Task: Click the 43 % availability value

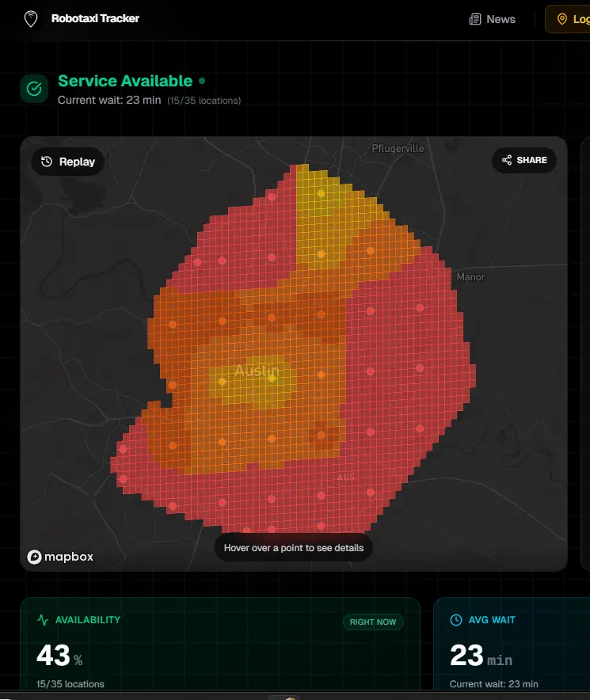Action: click(59, 656)
